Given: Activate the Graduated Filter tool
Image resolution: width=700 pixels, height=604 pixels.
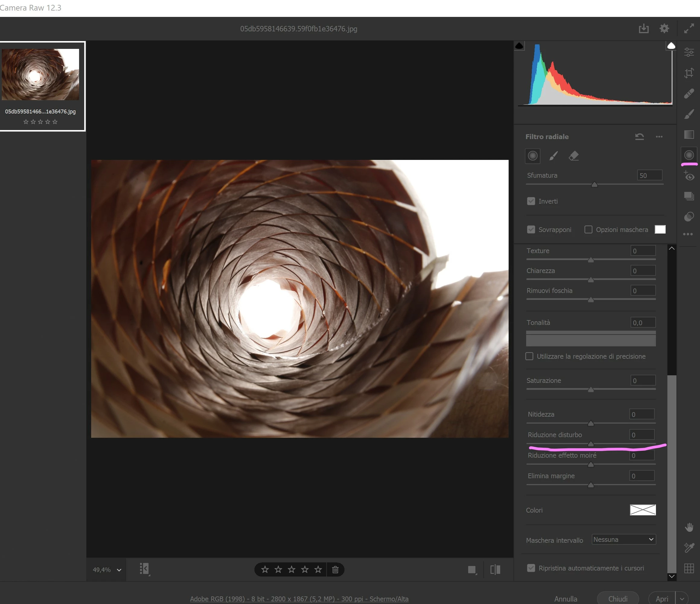Looking at the screenshot, I should 689,135.
